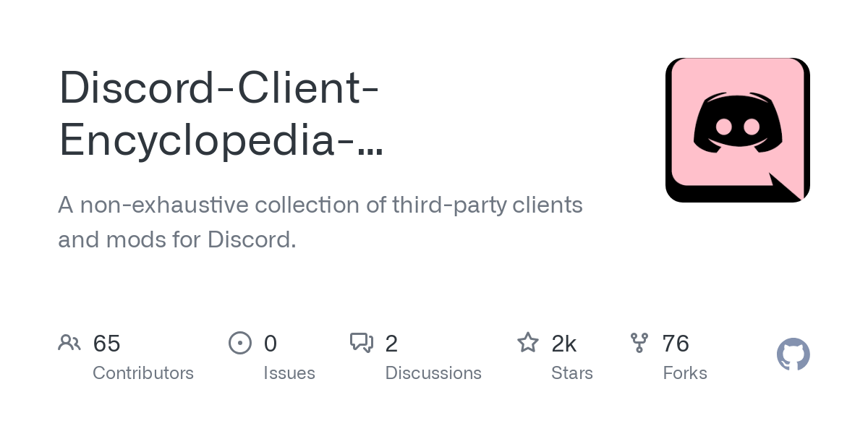Click the Issues label
This screenshot has height=434, width=868.
point(289,373)
